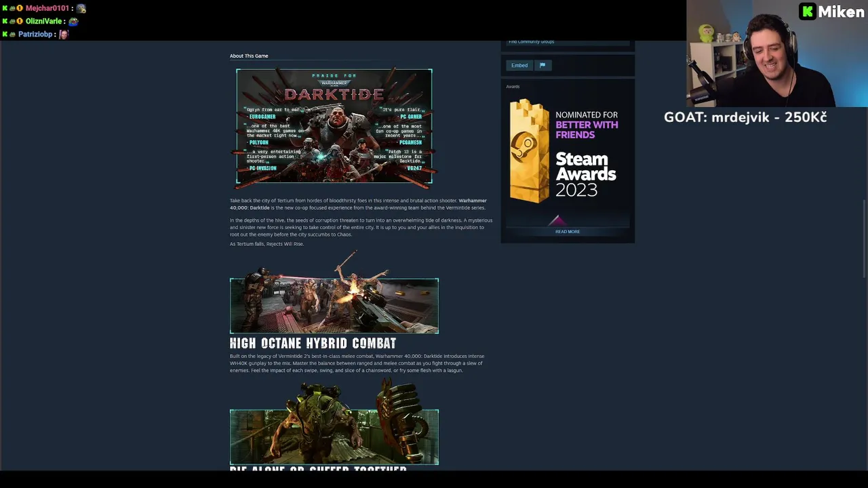Open the Praise for Darktide banner image
The image size is (868, 488).
point(334,126)
